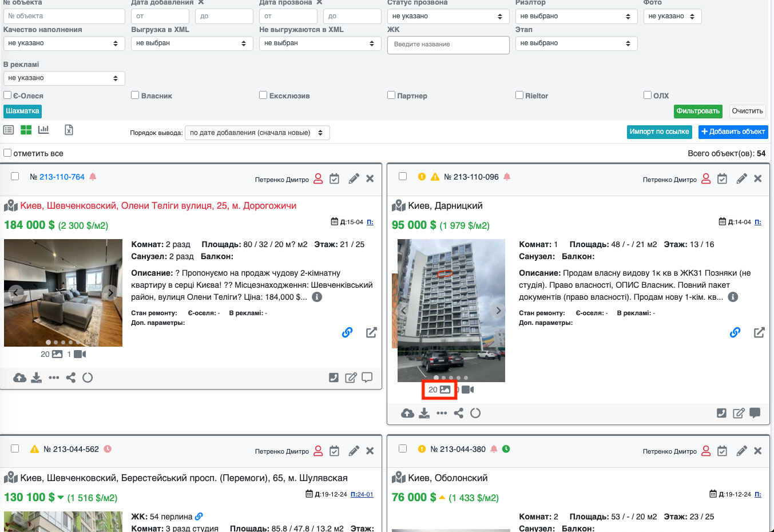Screen dimensions: 774x532
Task: Click the green Фильтровать button
Action: (697, 112)
